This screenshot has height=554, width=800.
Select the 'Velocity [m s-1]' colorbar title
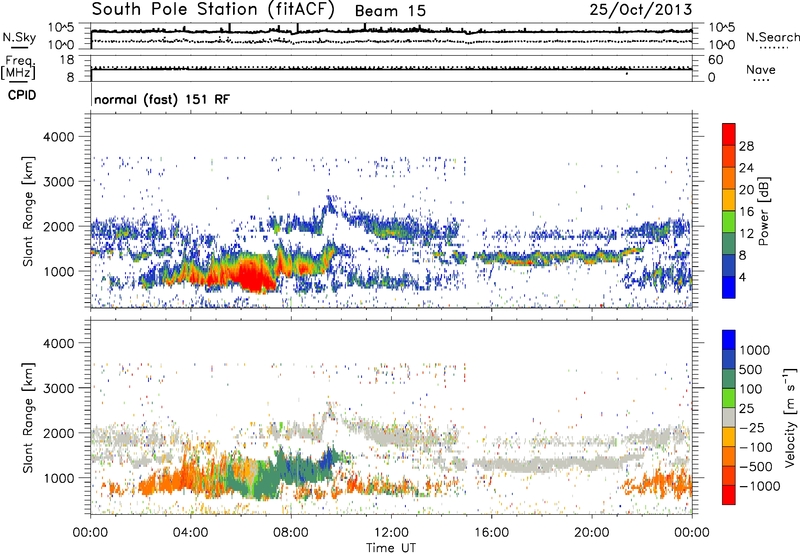click(x=790, y=417)
